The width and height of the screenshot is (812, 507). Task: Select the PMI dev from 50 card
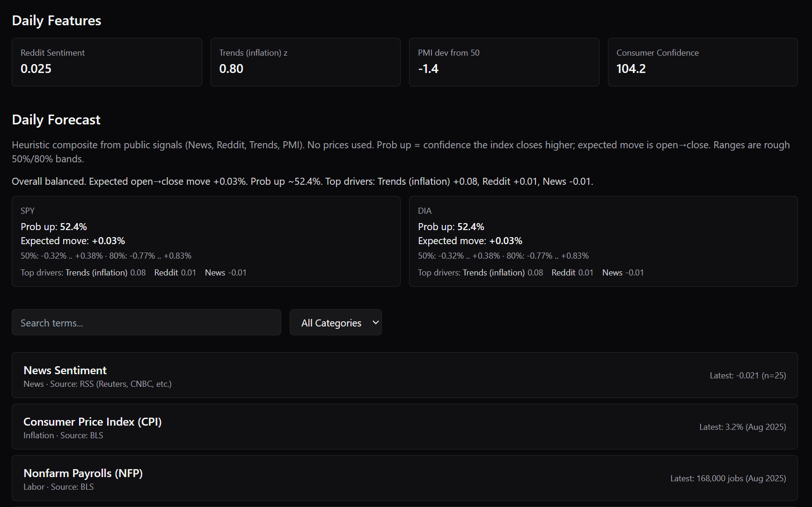click(504, 62)
